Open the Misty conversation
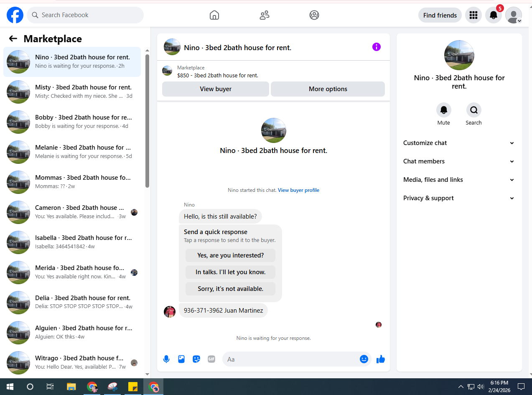Image resolution: width=532 pixels, height=395 pixels. click(72, 92)
